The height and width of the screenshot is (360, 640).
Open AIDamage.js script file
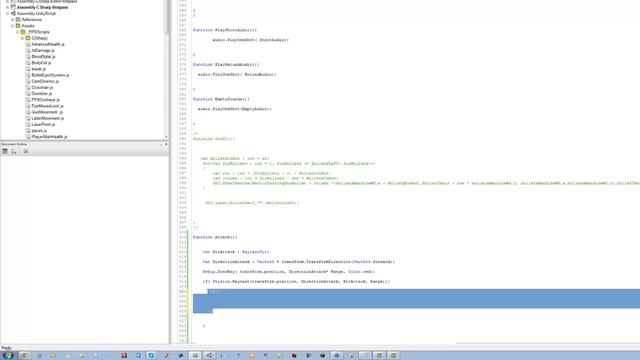coord(43,50)
